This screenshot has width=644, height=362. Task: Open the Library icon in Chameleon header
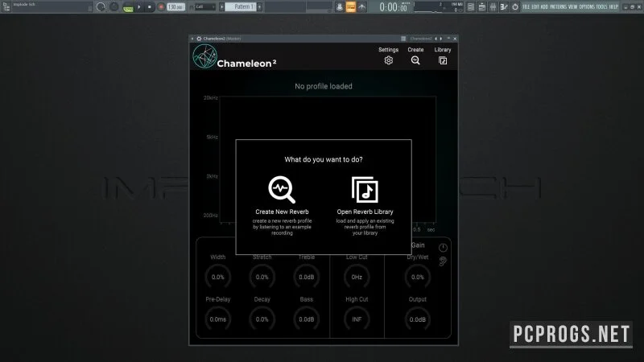click(443, 61)
